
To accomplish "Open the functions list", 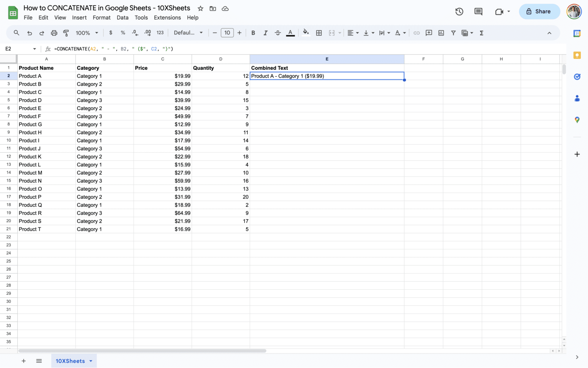I will [x=481, y=33].
